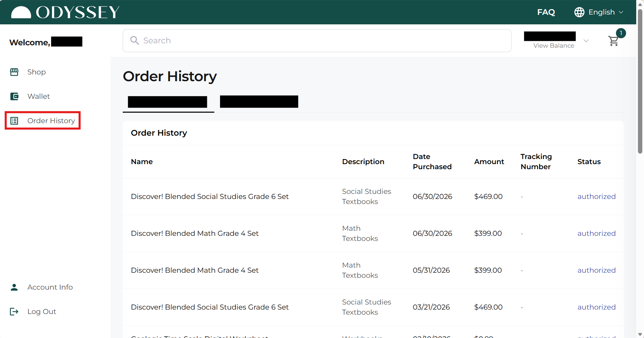Click the $399.00 amount in 05/31/2026 row
The width and height of the screenshot is (644, 338).
(x=488, y=270)
